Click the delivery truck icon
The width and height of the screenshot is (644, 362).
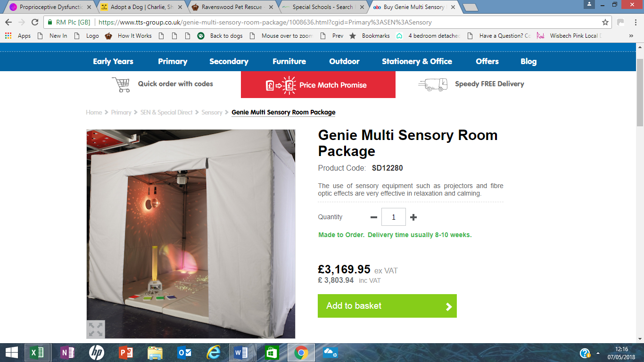coord(433,84)
